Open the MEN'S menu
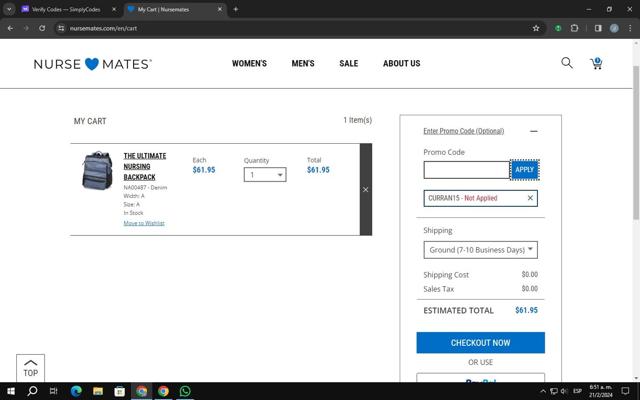 coord(303,63)
